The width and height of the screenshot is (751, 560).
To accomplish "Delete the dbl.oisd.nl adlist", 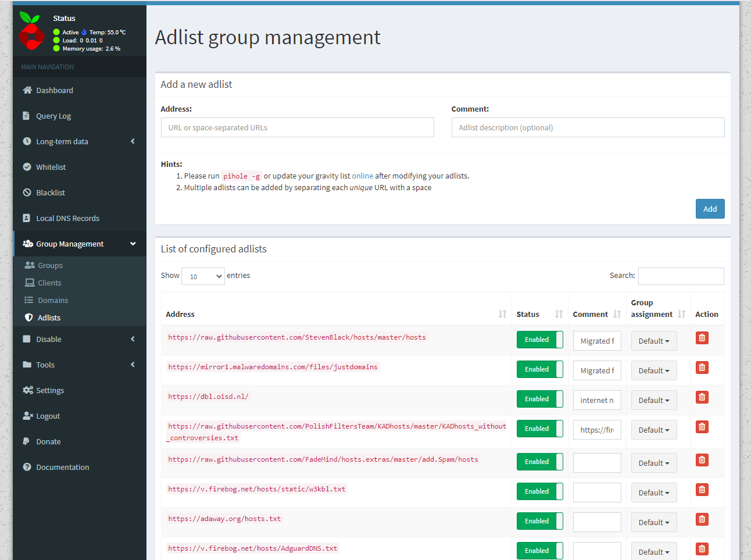I will pyautogui.click(x=702, y=397).
